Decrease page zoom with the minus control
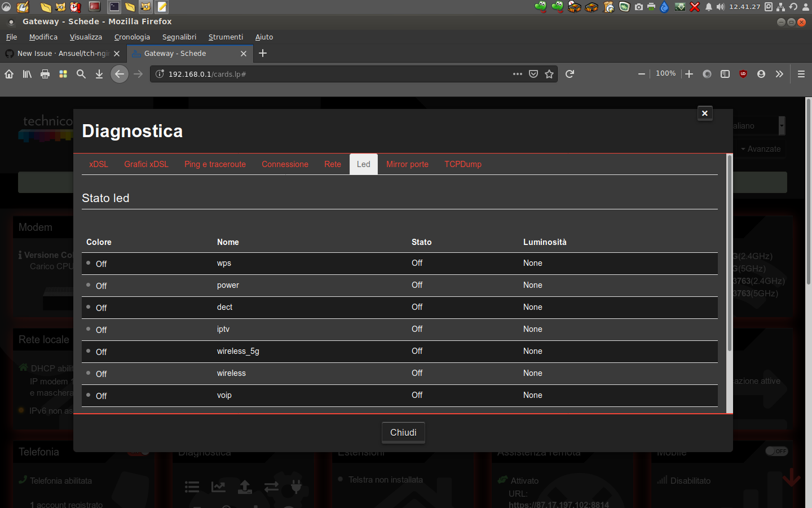 [641, 74]
